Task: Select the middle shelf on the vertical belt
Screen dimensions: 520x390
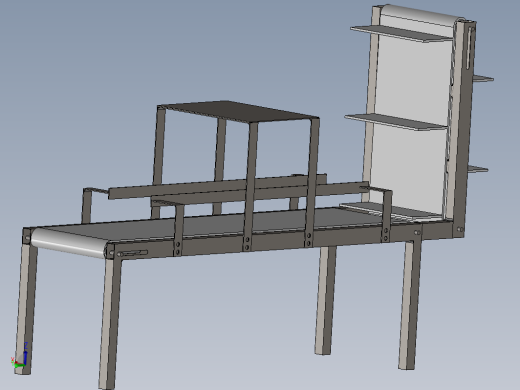Action: tap(395, 121)
